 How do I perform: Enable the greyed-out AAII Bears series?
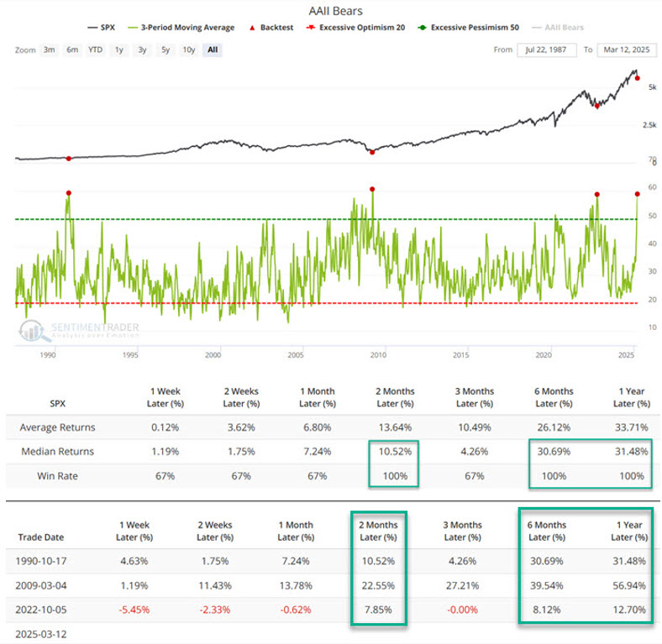[x=562, y=28]
